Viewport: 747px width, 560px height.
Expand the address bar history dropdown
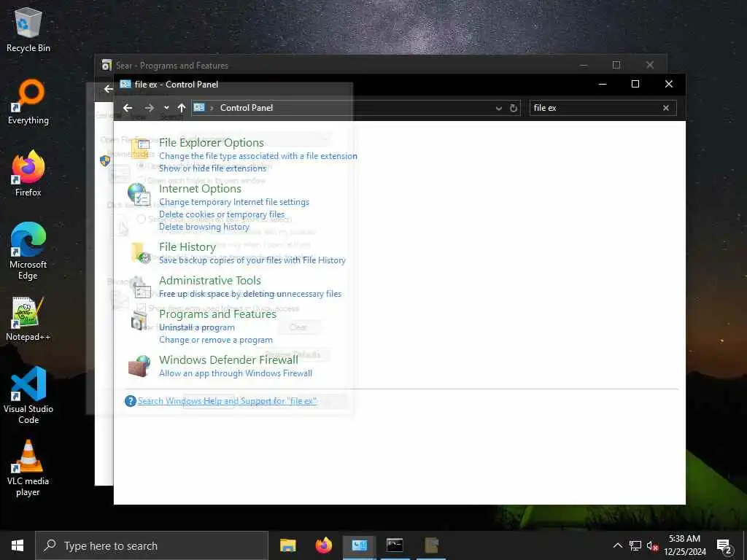[499, 108]
